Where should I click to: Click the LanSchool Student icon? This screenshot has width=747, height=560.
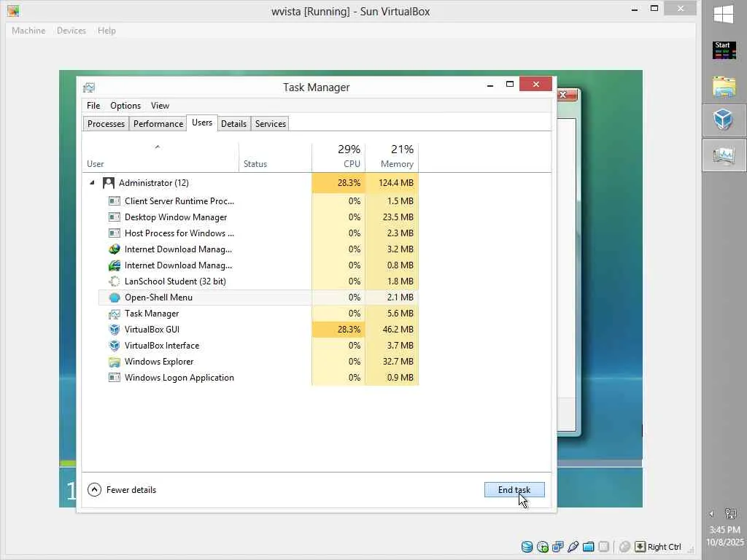tap(115, 281)
